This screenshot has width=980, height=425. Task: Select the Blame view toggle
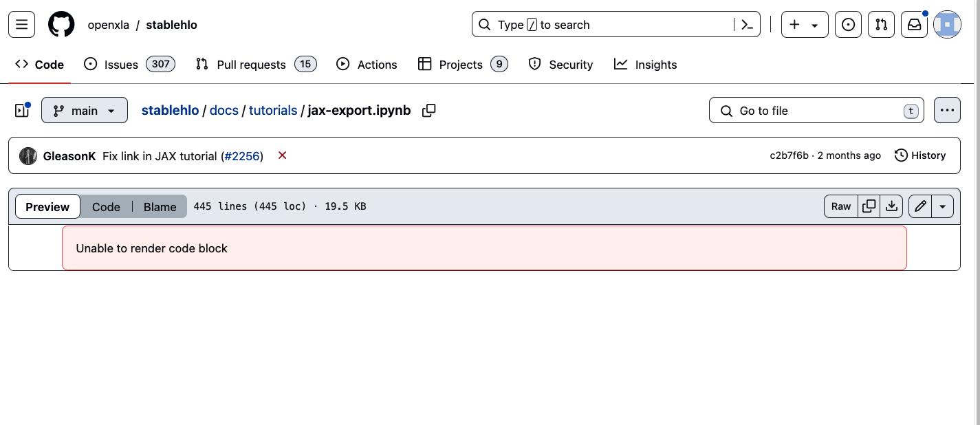[160, 206]
